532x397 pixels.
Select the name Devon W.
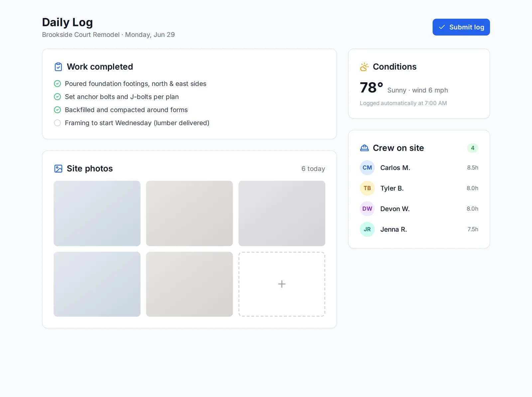pos(395,209)
